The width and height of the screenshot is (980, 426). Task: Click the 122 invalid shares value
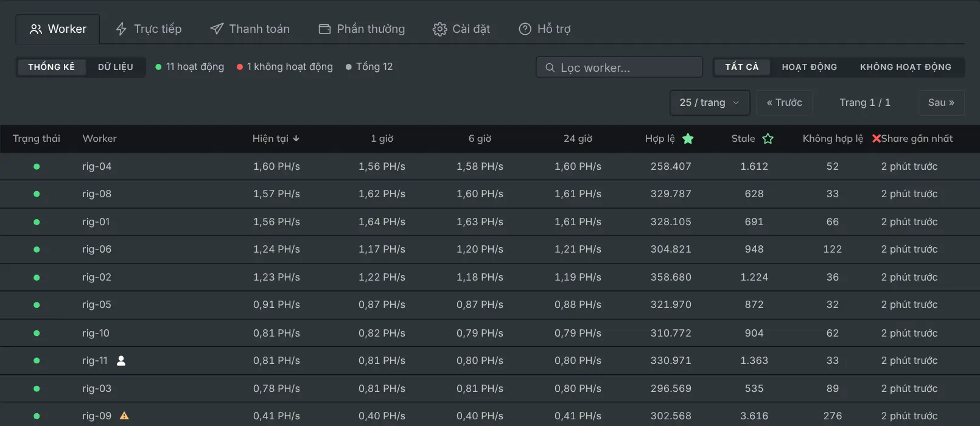[x=833, y=250]
